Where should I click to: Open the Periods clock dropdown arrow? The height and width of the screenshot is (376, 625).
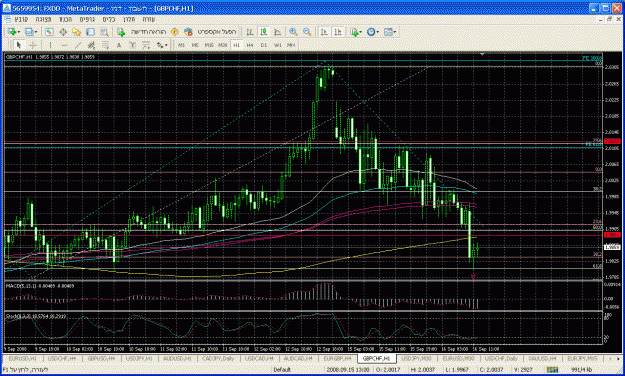coord(378,31)
